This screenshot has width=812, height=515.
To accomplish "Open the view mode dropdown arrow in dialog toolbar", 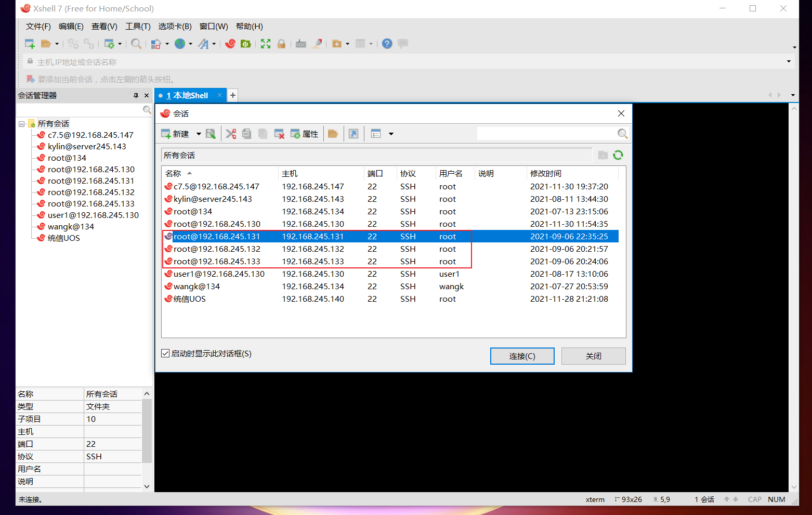I will click(391, 134).
